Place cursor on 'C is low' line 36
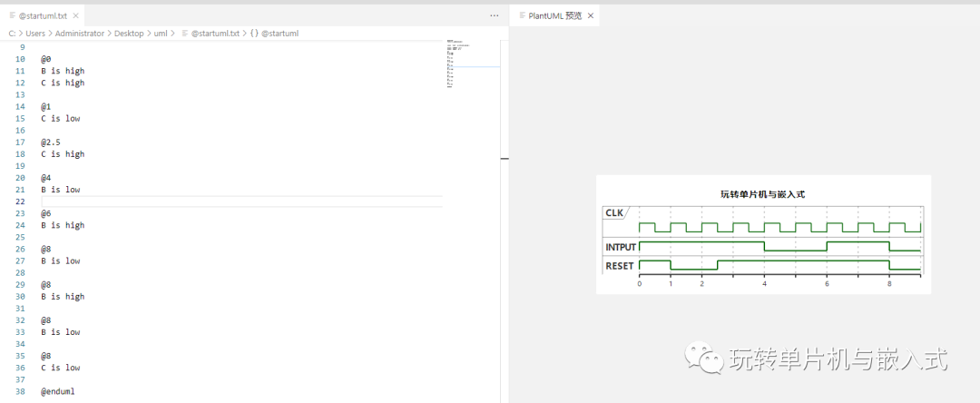The width and height of the screenshot is (980, 403). 61,368
